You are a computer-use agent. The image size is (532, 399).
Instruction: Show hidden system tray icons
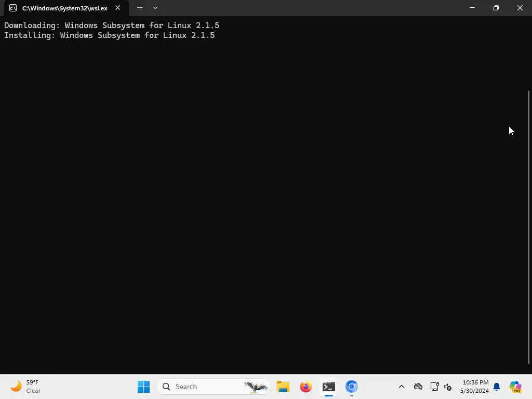coord(402,387)
